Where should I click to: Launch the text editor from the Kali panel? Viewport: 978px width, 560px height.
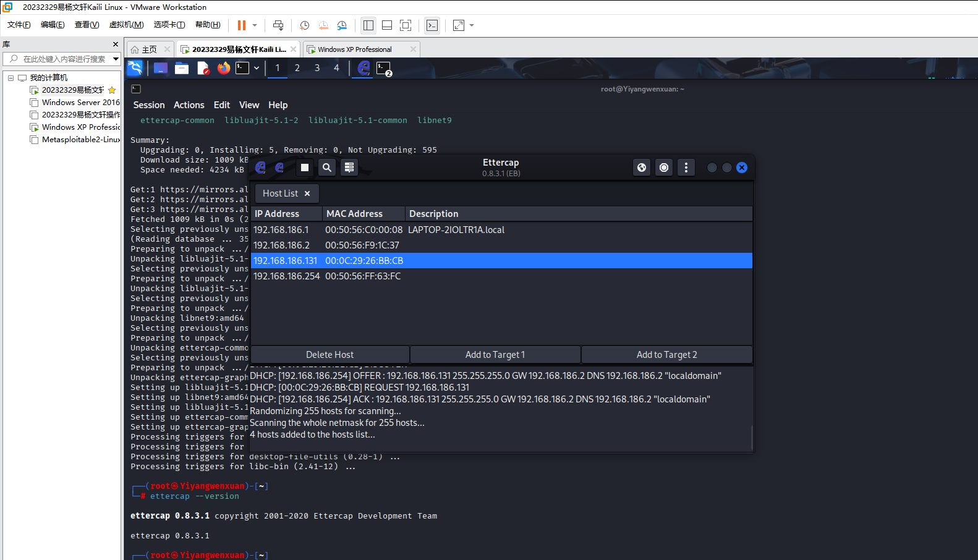(x=203, y=68)
